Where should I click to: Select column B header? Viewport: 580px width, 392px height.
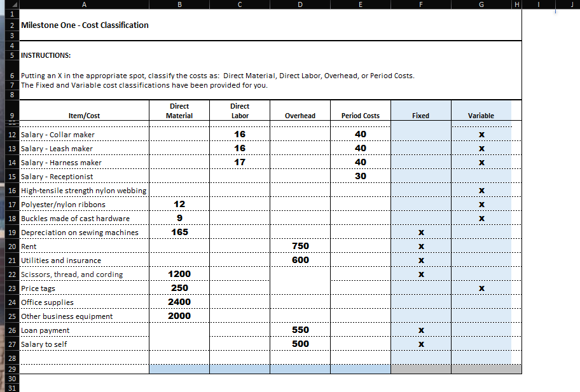click(x=179, y=4)
